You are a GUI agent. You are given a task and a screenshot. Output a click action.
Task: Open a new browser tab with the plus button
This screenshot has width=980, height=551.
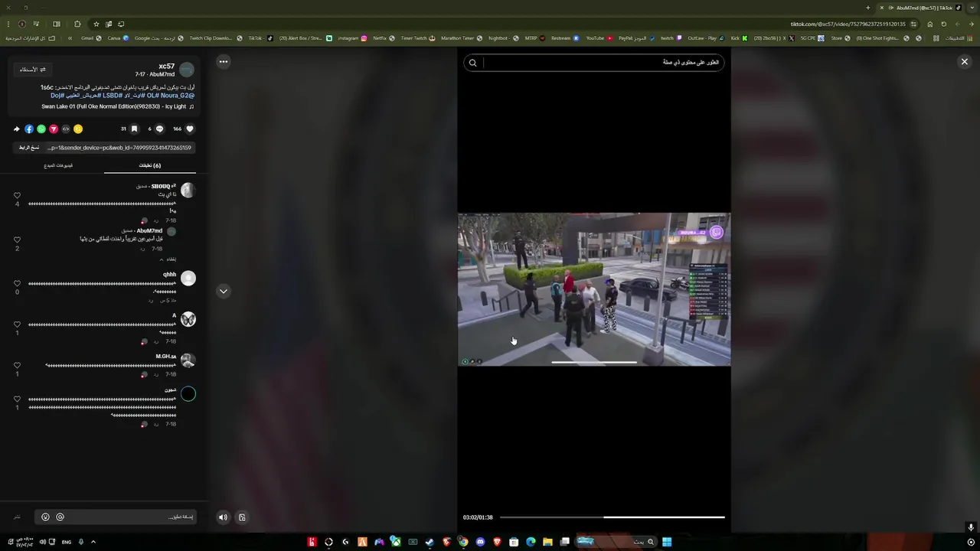867,8
